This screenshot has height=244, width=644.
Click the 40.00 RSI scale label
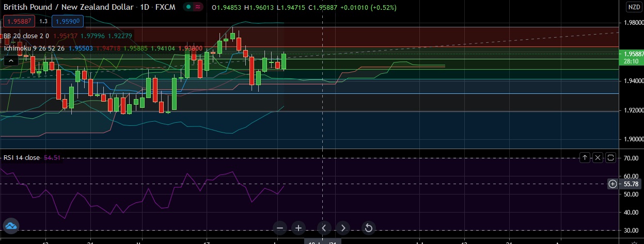[631, 212]
